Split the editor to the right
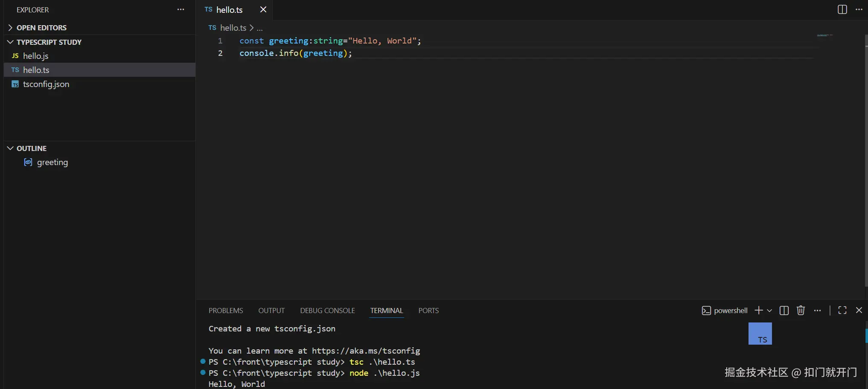 click(842, 9)
